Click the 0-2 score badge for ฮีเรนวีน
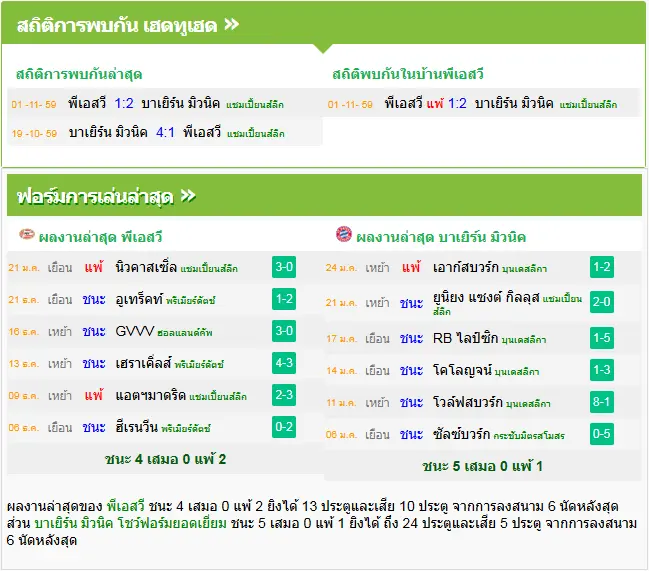649x571 pixels. pos(284,427)
